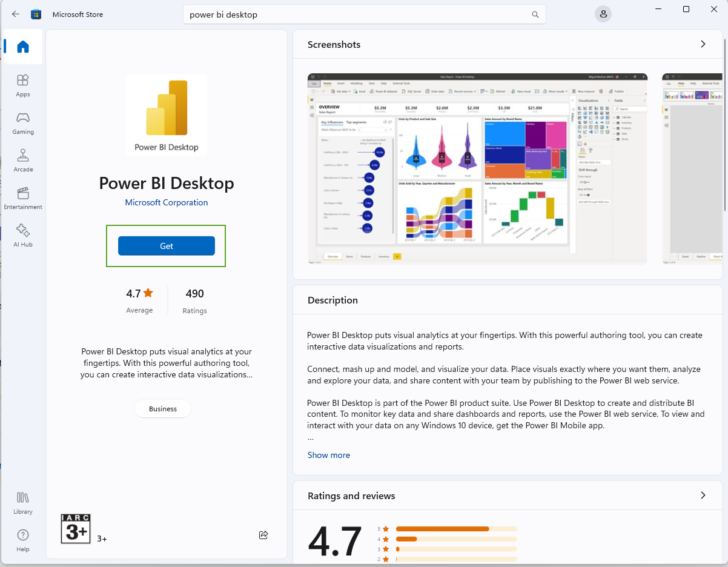Open the Microsoft Corporation publisher link
This screenshot has height=567, width=728.
point(167,202)
